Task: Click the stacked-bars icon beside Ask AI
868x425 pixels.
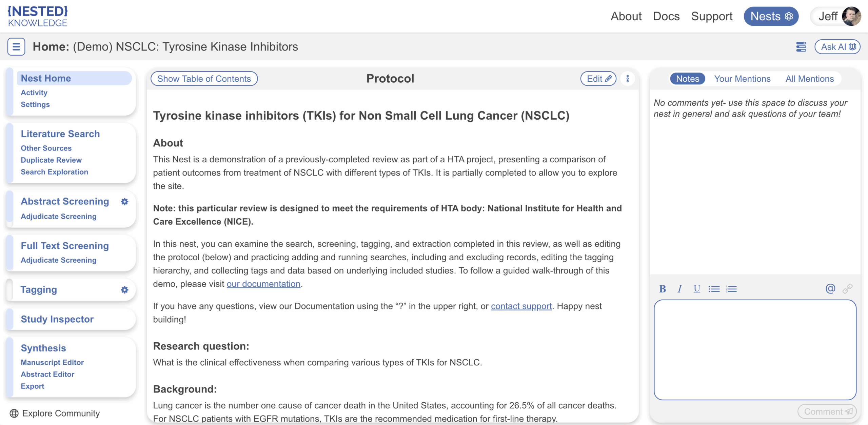Action: pos(801,47)
